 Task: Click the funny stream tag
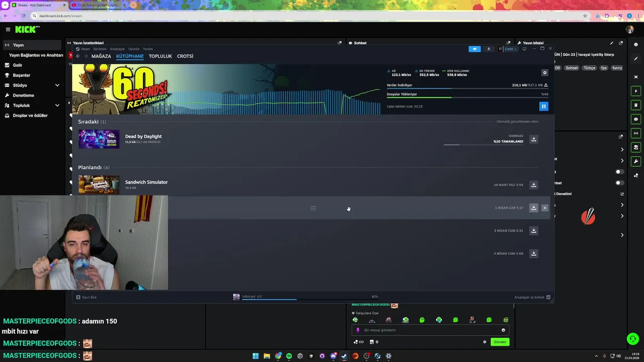[617, 68]
